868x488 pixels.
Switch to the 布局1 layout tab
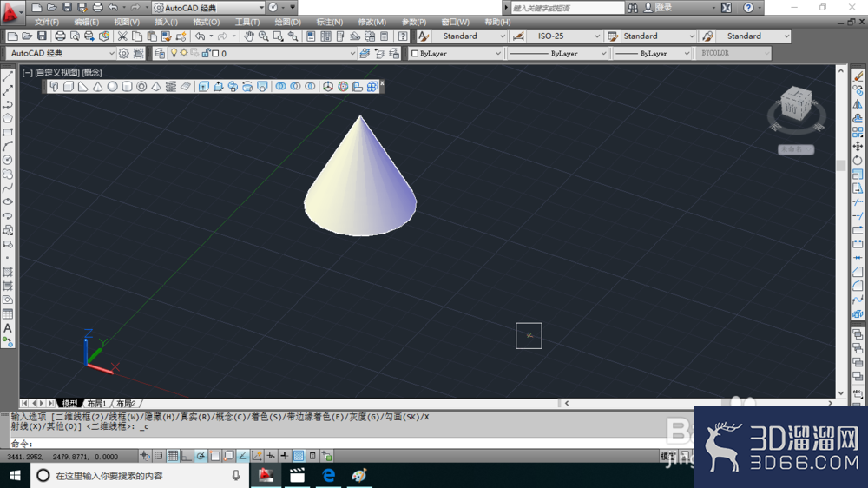pos(97,403)
